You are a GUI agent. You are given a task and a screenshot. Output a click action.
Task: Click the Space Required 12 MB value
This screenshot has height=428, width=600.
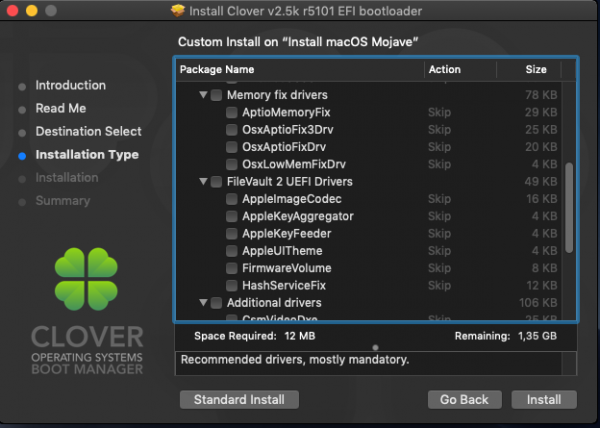click(x=300, y=336)
